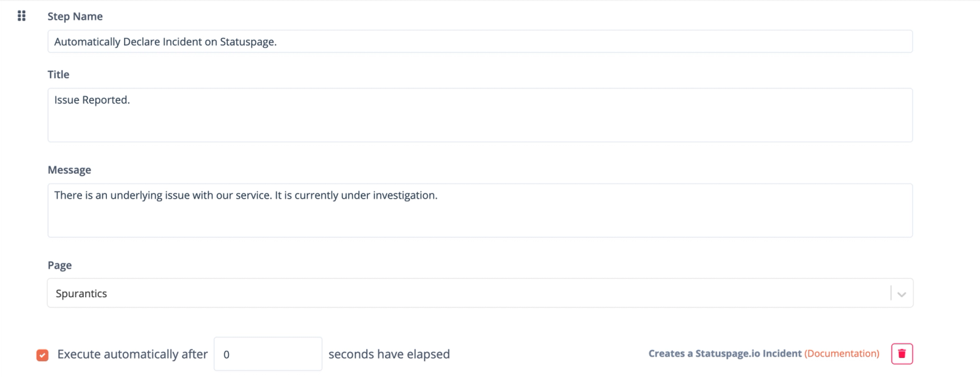
Task: Click the 'Step Name' field label
Action: [x=75, y=17]
